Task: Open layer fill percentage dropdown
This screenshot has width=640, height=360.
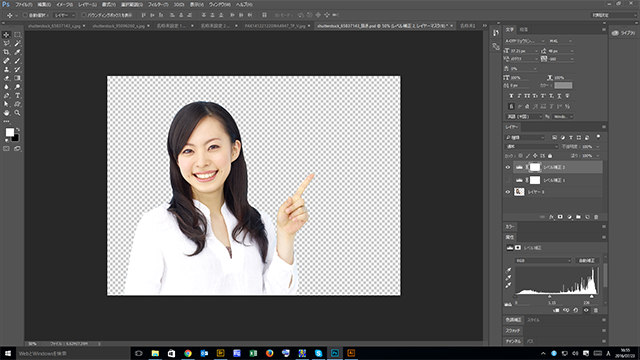Action: click(598, 156)
